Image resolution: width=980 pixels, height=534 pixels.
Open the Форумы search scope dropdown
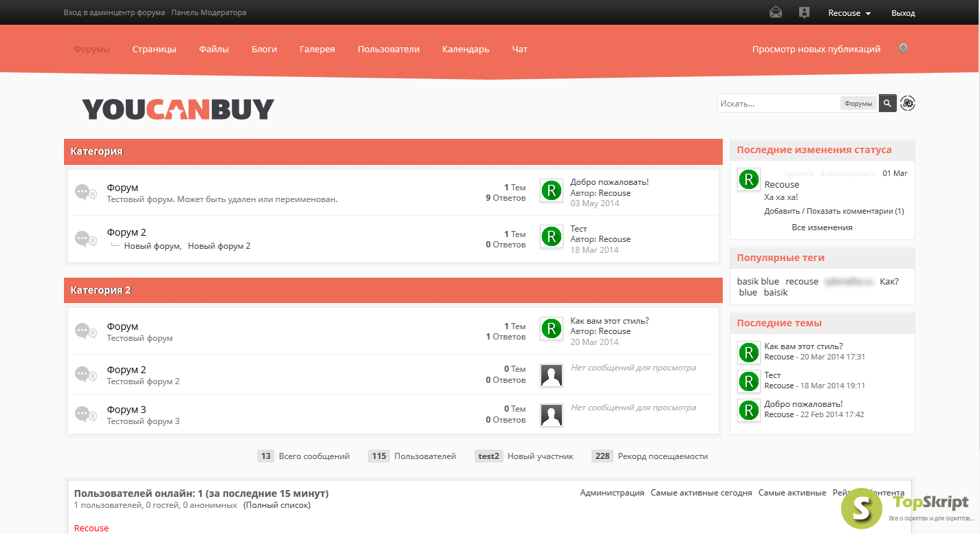click(858, 103)
